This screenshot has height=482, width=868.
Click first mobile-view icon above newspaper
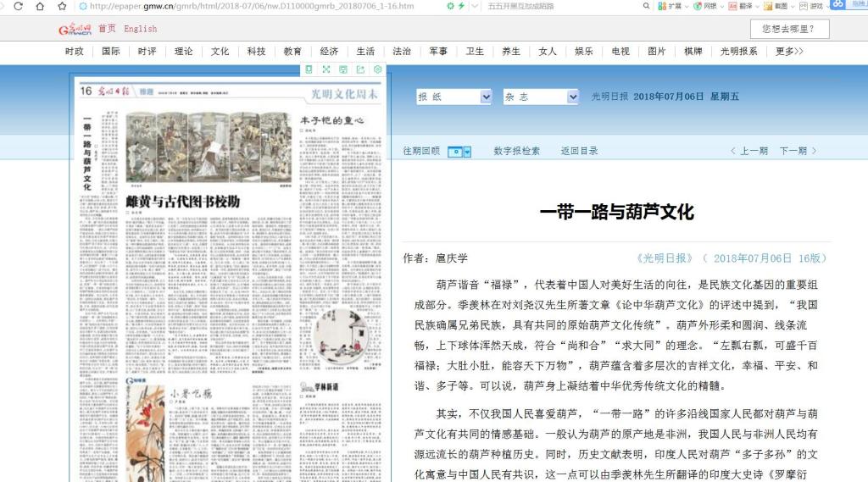(309, 69)
